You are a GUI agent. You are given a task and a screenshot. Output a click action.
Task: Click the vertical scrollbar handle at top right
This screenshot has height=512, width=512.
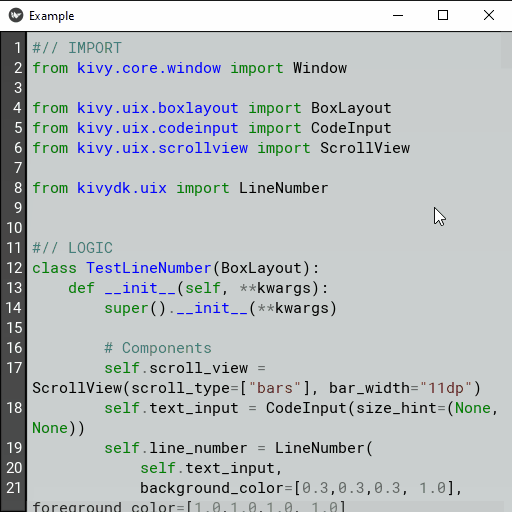click(x=506, y=50)
